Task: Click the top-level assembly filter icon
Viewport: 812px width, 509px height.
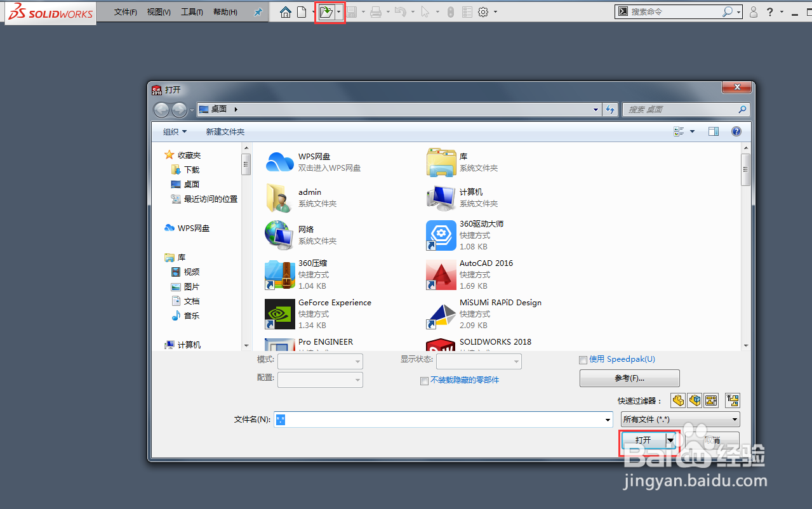Action: (733, 400)
